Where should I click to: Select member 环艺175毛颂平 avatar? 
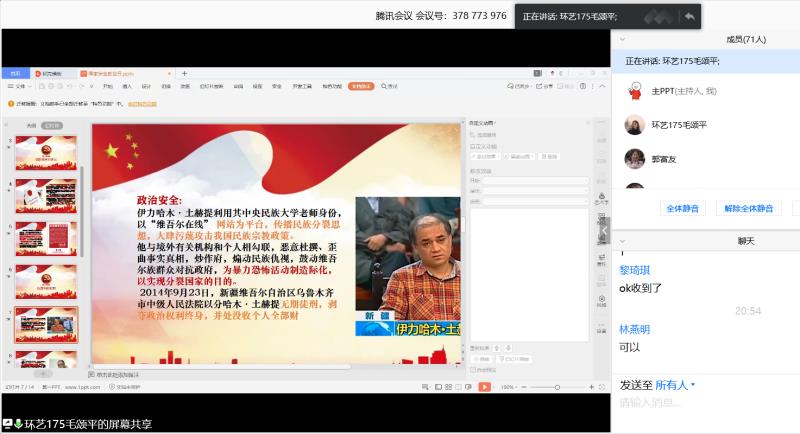(x=634, y=125)
